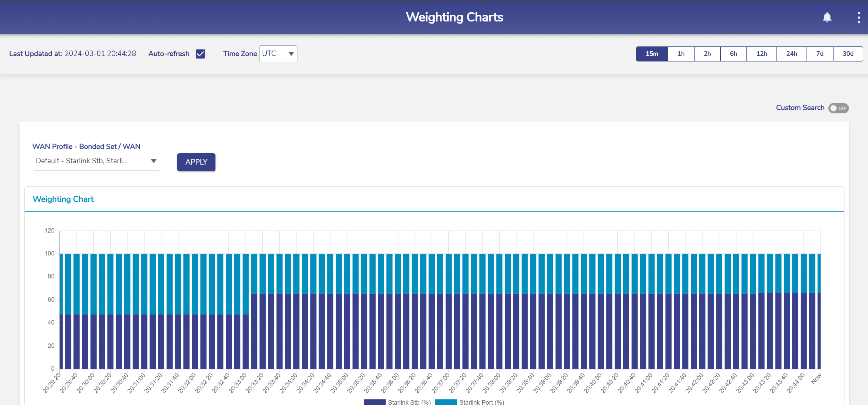
Task: Choose the 2h time range
Action: [x=707, y=54]
